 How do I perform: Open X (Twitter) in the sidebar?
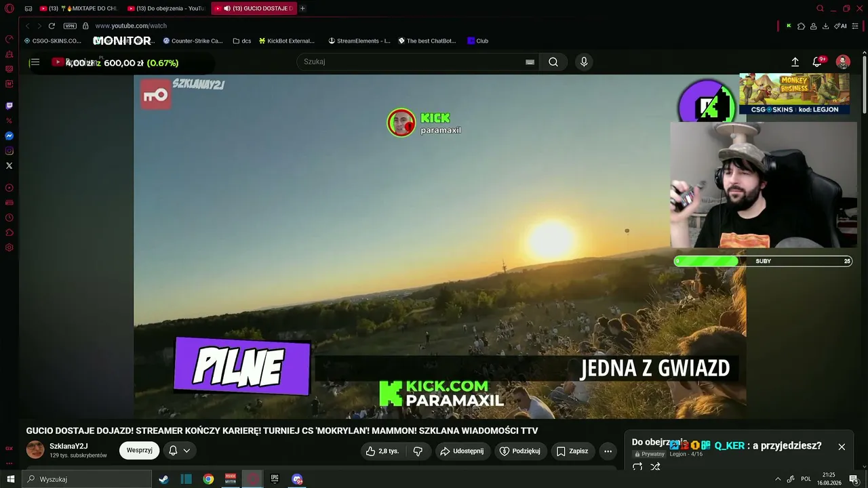point(9,165)
